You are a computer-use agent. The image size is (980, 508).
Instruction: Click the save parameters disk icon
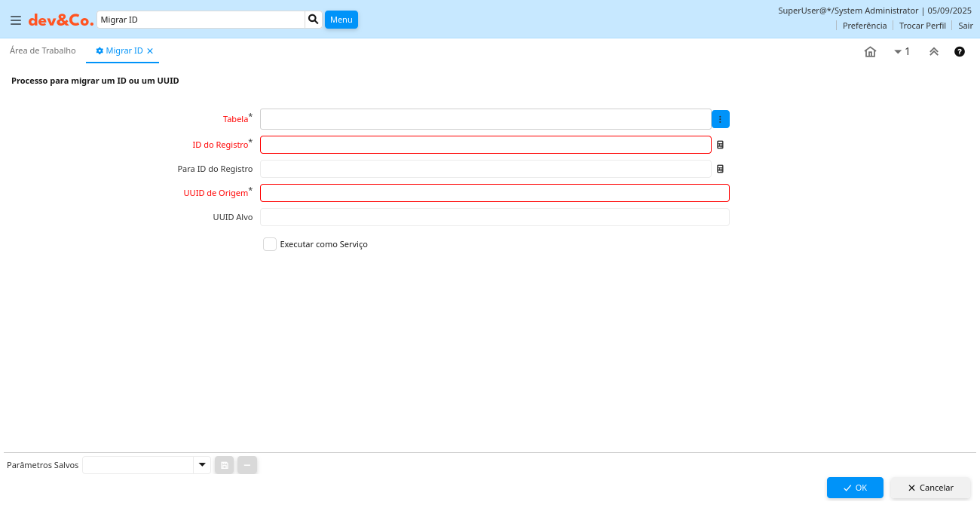coord(225,466)
